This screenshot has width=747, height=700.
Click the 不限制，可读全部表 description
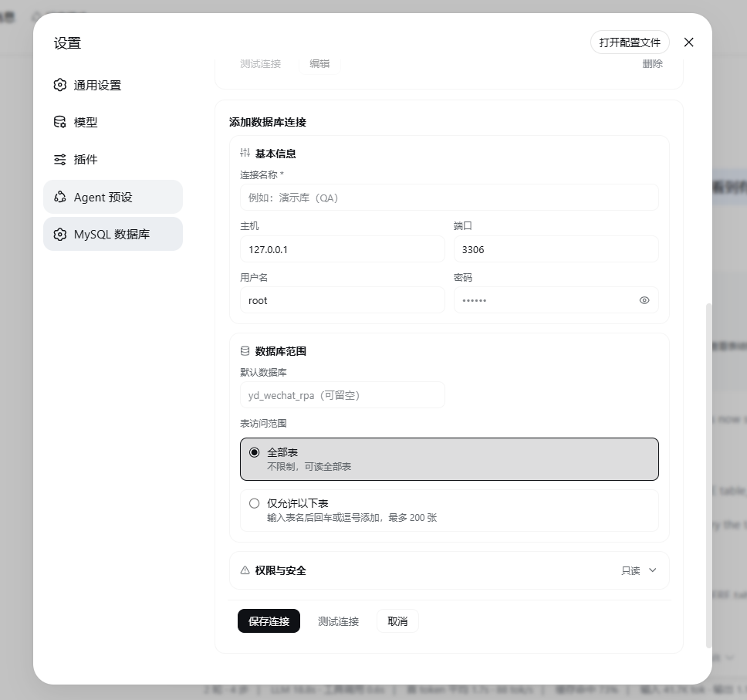309,466
